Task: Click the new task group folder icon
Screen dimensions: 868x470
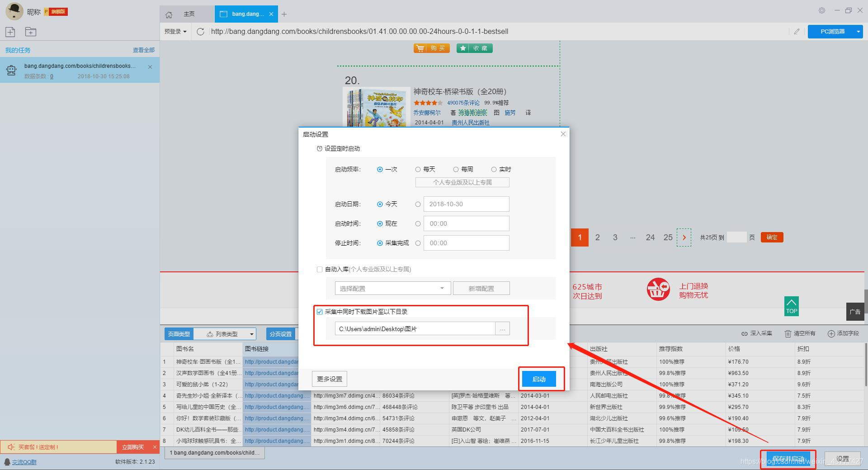Action: (31, 32)
